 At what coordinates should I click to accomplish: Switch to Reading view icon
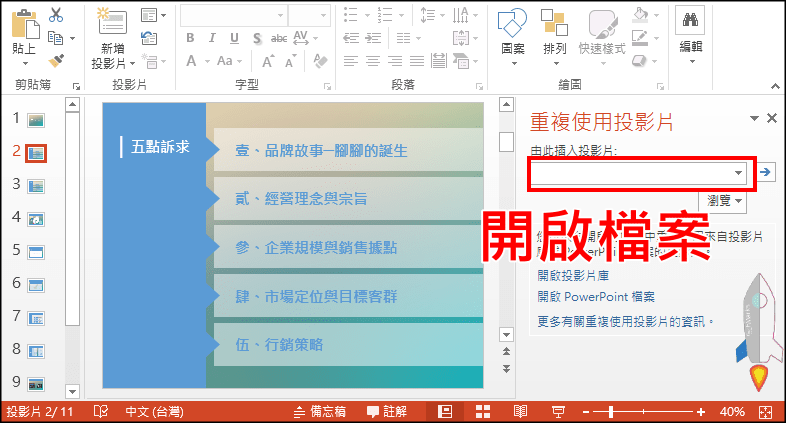[520, 411]
